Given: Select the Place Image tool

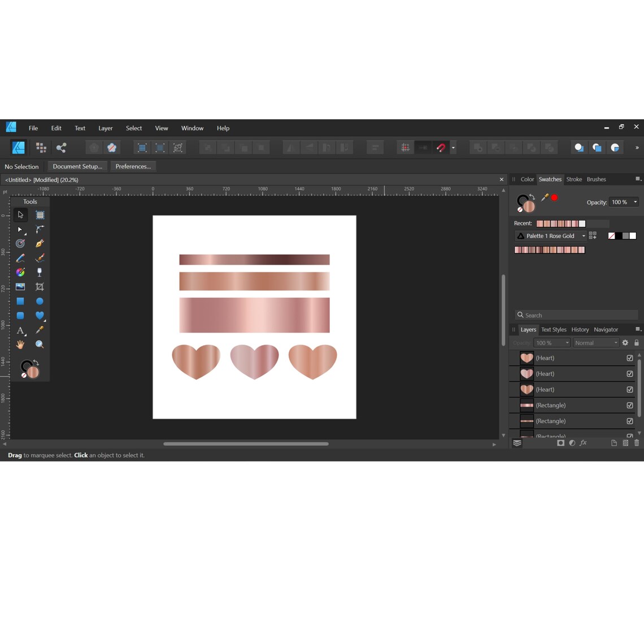Looking at the screenshot, I should (20, 286).
